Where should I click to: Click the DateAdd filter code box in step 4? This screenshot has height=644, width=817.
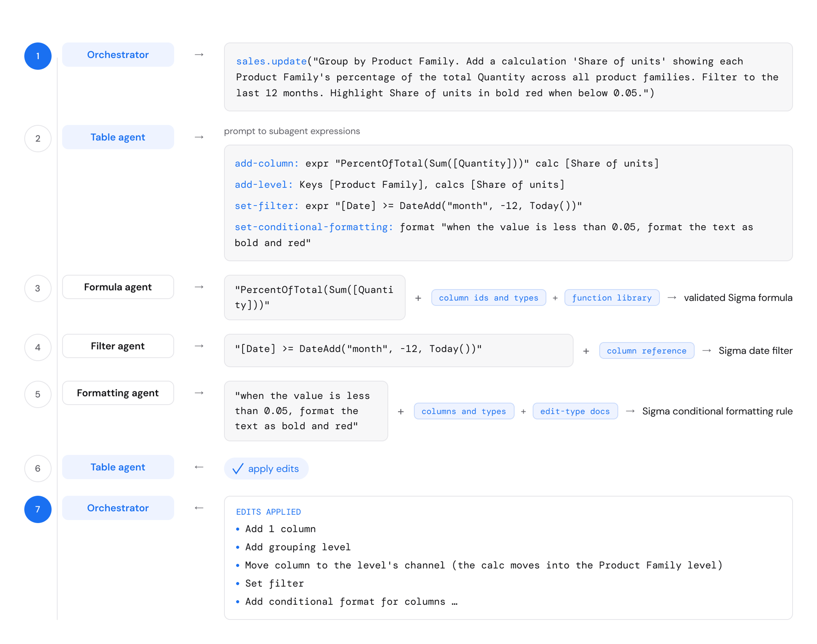pyautogui.click(x=399, y=351)
